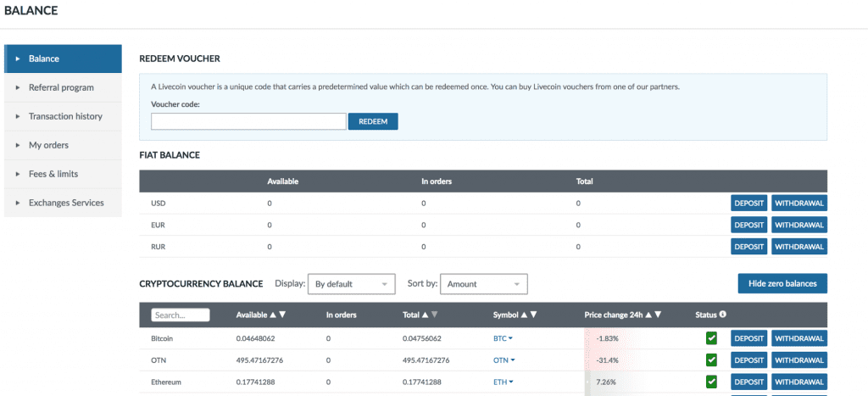This screenshot has height=396, width=868.
Task: Click the arrow icon beside My orders
Action: click(x=18, y=145)
